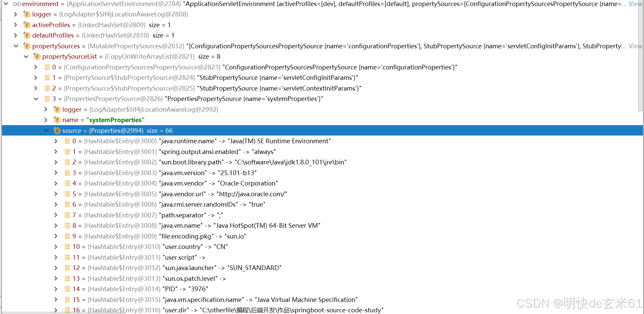
Task: Click the field icon beside source
Action: (57, 130)
